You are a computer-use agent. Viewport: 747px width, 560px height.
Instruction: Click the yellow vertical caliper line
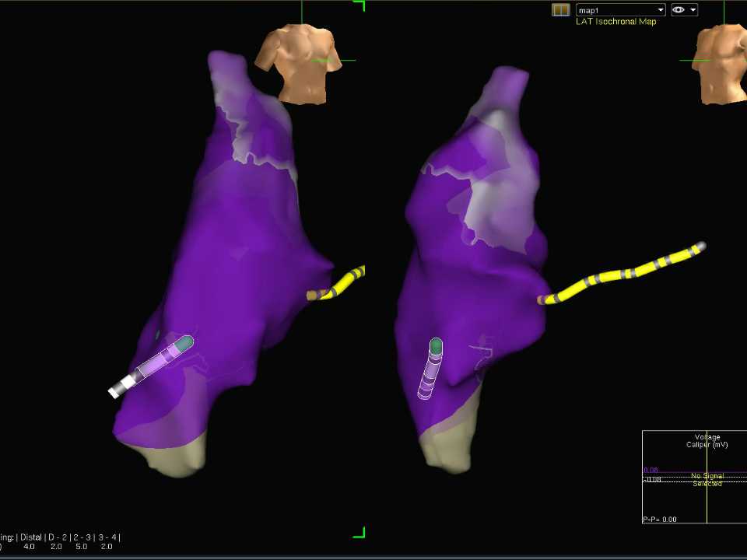coord(707,498)
